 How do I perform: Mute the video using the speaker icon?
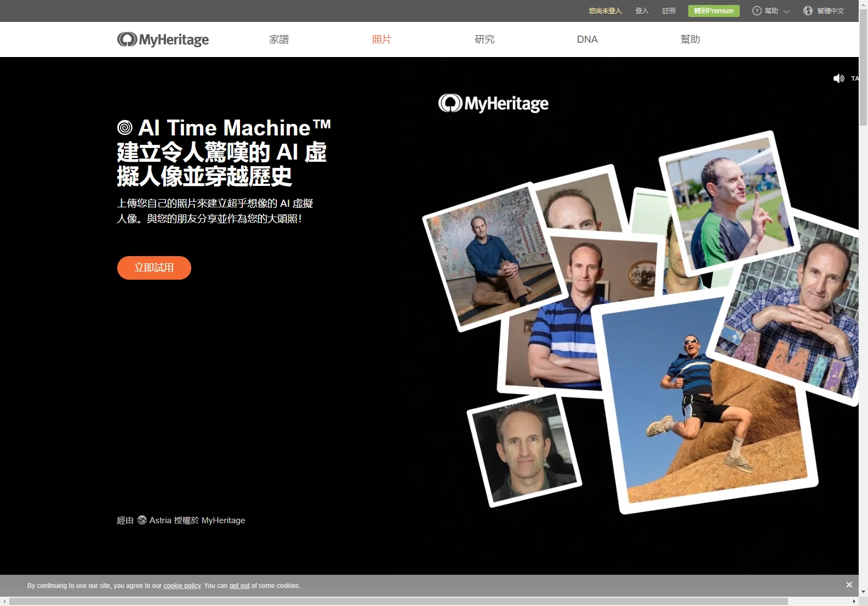tap(838, 78)
